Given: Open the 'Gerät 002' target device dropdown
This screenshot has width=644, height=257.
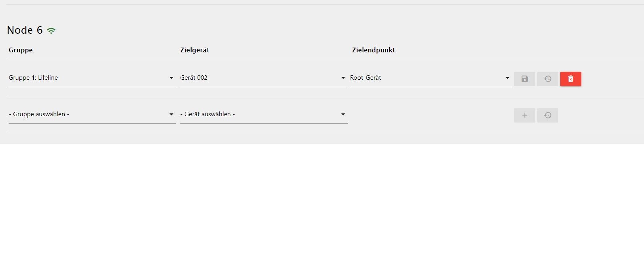Looking at the screenshot, I should [x=264, y=78].
